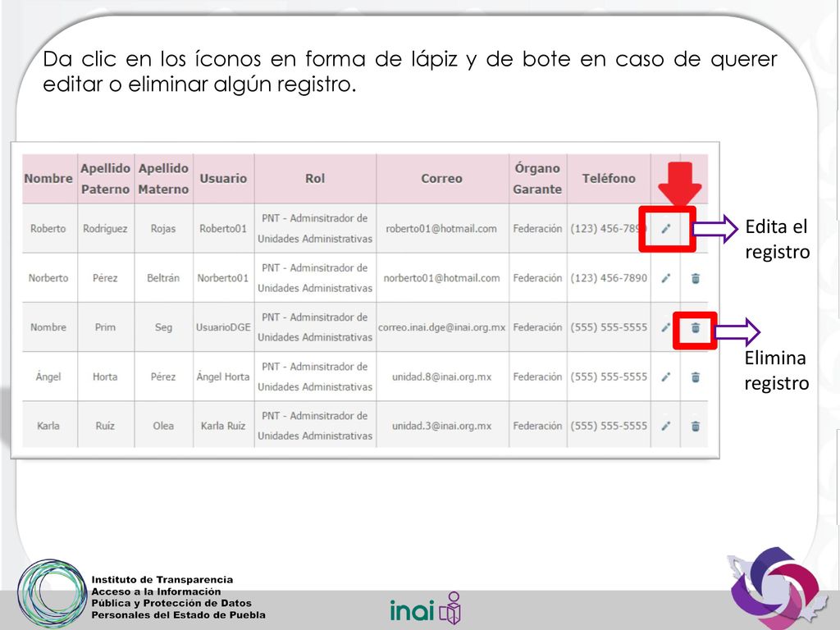Click the username "UsuarioDGE"

[x=223, y=327]
